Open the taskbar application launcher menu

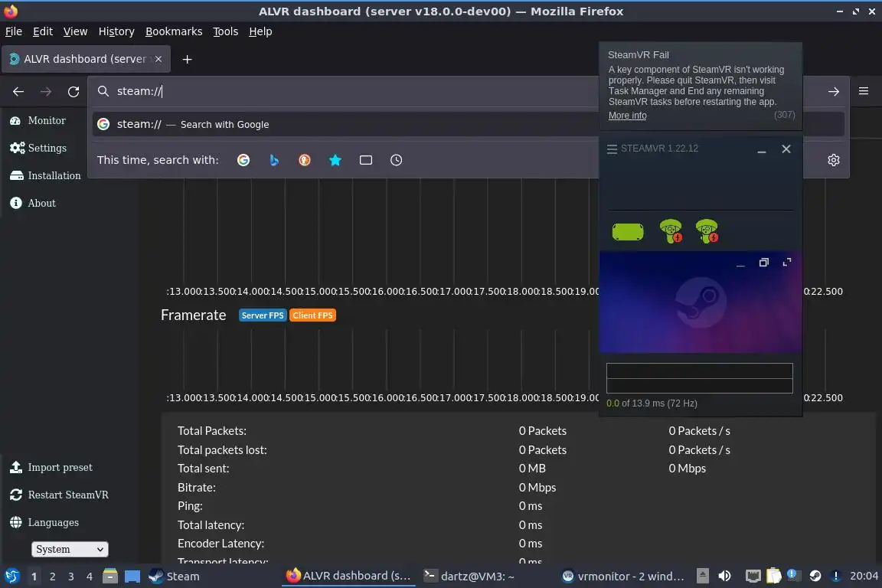11,577
